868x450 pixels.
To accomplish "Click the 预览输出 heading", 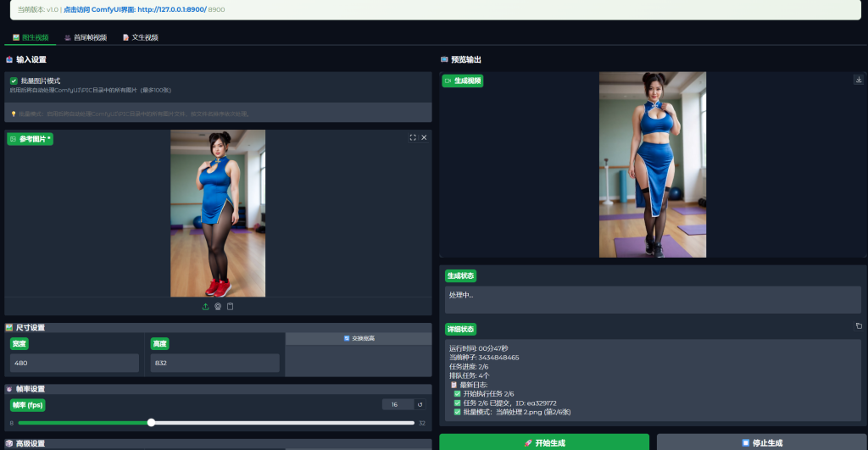I will 461,60.
